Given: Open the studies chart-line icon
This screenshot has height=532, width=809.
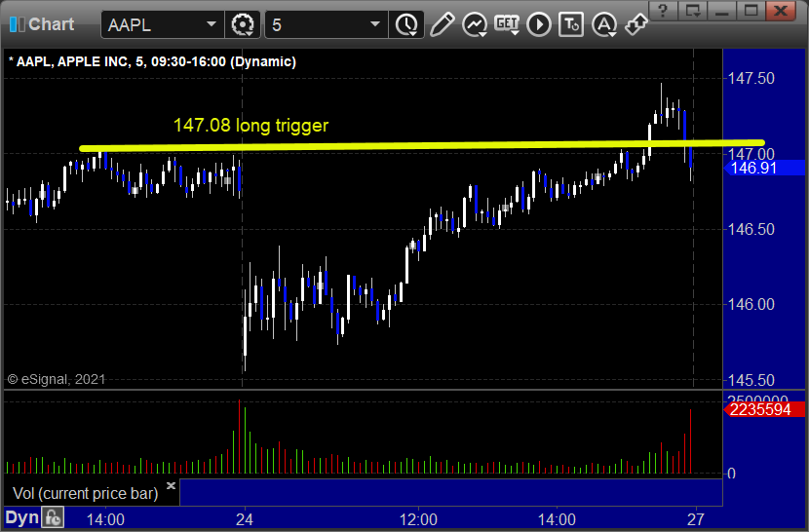Looking at the screenshot, I should click(475, 24).
